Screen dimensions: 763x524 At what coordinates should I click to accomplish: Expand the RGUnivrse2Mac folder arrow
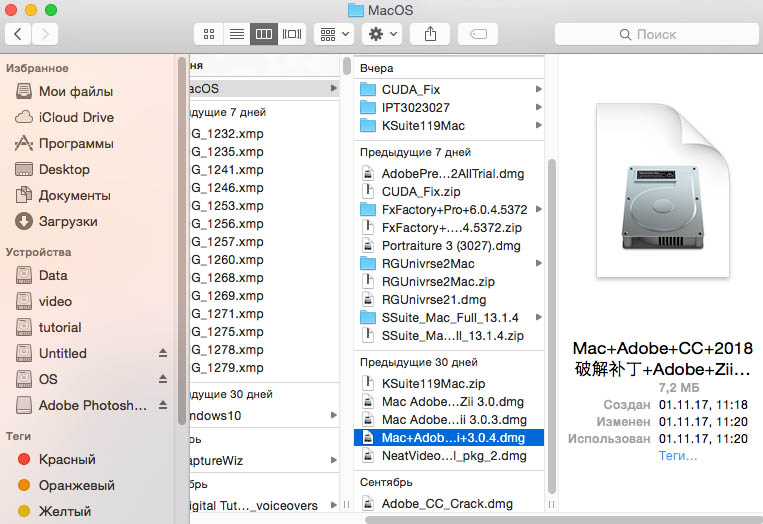pyautogui.click(x=538, y=263)
